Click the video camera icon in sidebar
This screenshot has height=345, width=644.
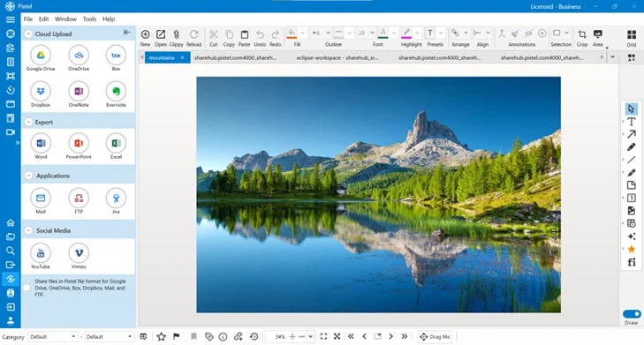click(x=11, y=132)
